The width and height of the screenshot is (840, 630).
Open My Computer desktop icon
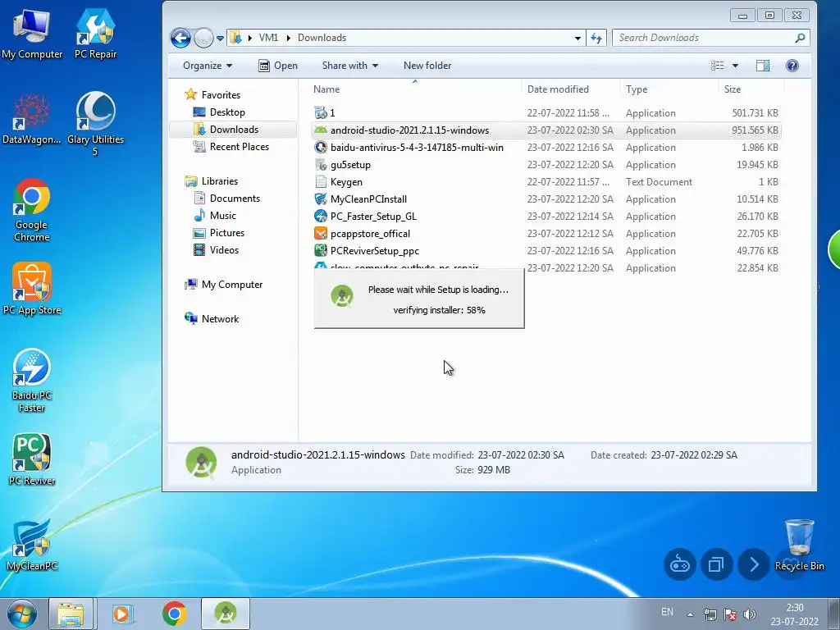pos(32,33)
